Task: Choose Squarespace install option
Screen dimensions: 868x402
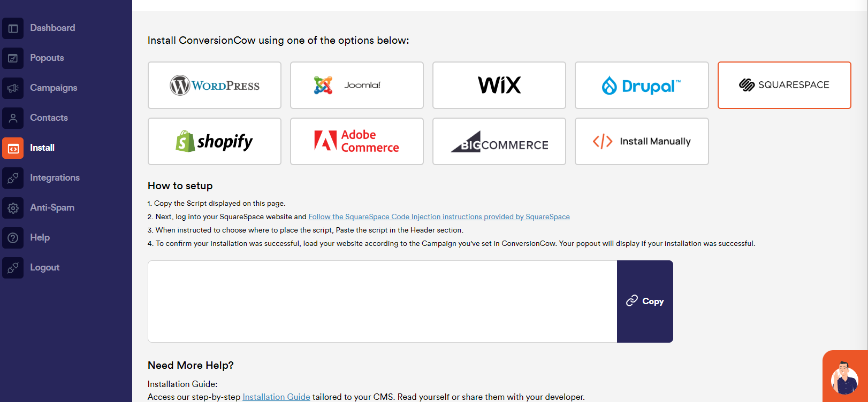Action: pos(785,86)
